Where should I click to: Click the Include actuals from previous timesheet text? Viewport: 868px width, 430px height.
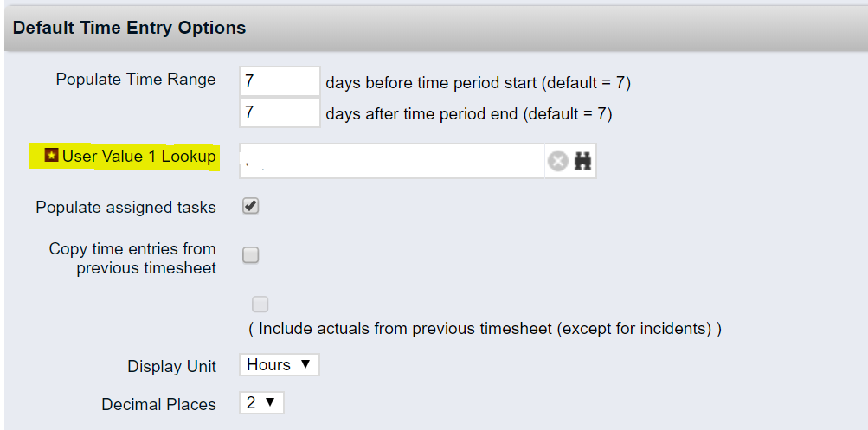485,329
